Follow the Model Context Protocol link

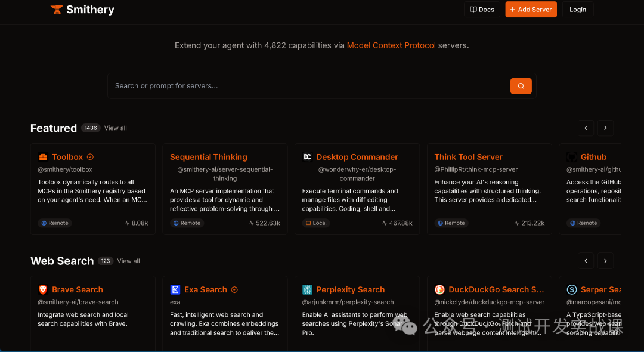(391, 45)
